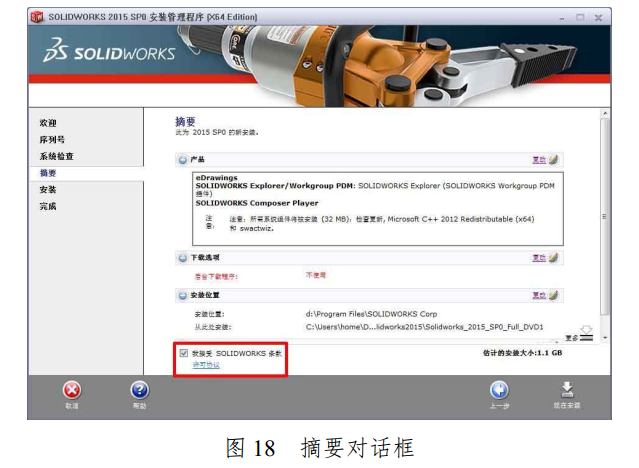Open the license agreement link
Viewport: 639px width, 468px height.
pyautogui.click(x=206, y=365)
